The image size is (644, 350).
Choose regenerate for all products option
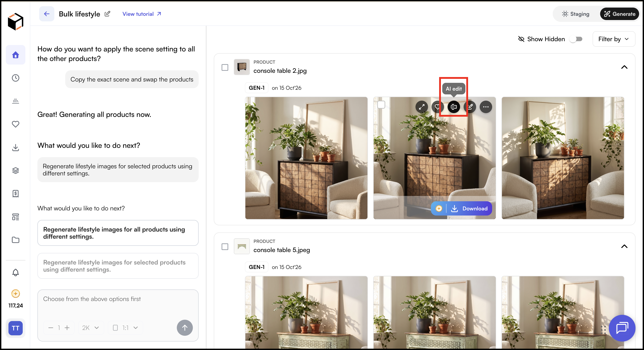tap(118, 233)
